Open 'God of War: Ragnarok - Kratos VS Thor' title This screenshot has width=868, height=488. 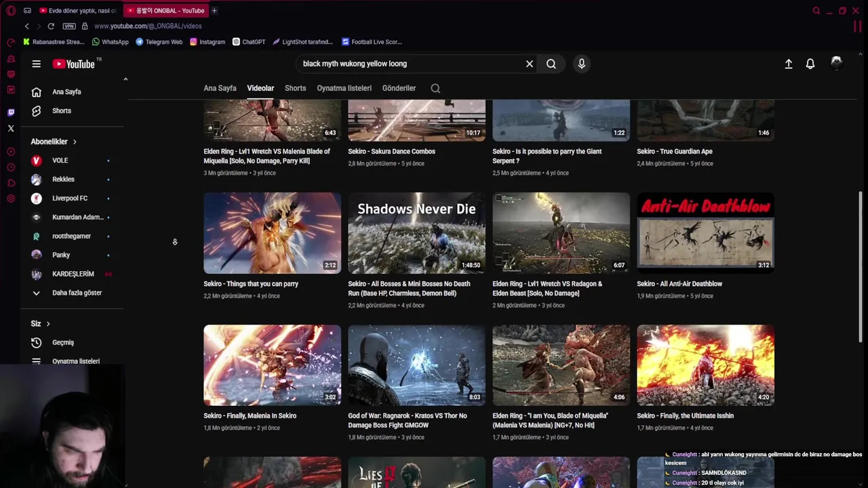[408, 420]
